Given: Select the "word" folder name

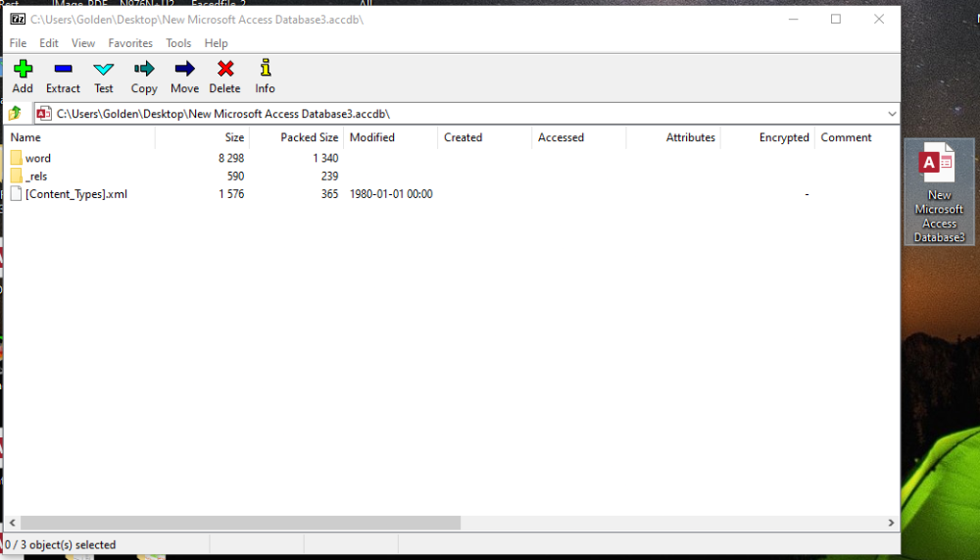Looking at the screenshot, I should pos(38,158).
